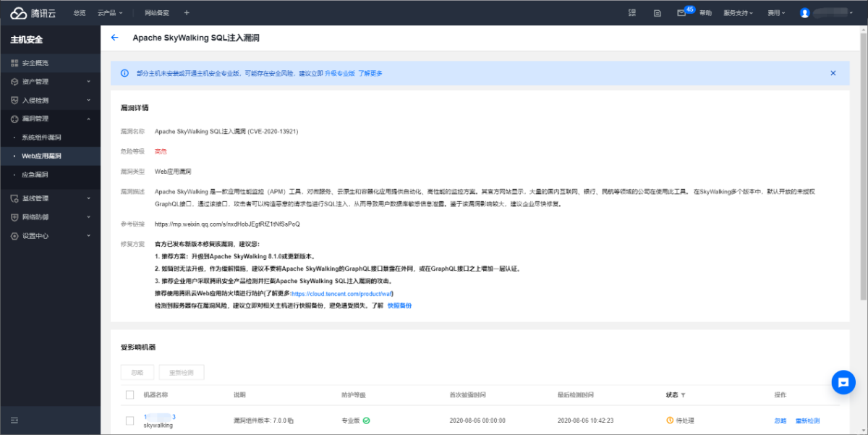Open the QR code scan icon in the header
This screenshot has height=435, width=868.
pyautogui.click(x=632, y=12)
